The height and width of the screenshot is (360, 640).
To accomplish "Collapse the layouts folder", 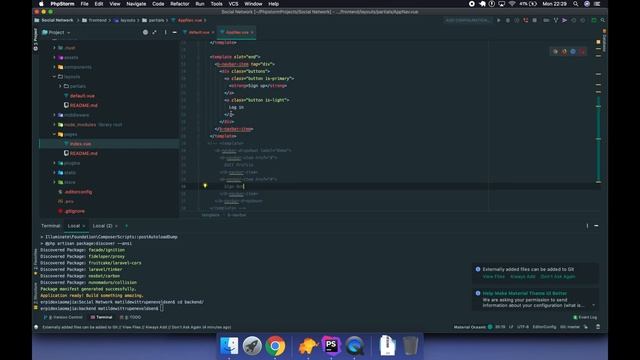I will 54,76.
